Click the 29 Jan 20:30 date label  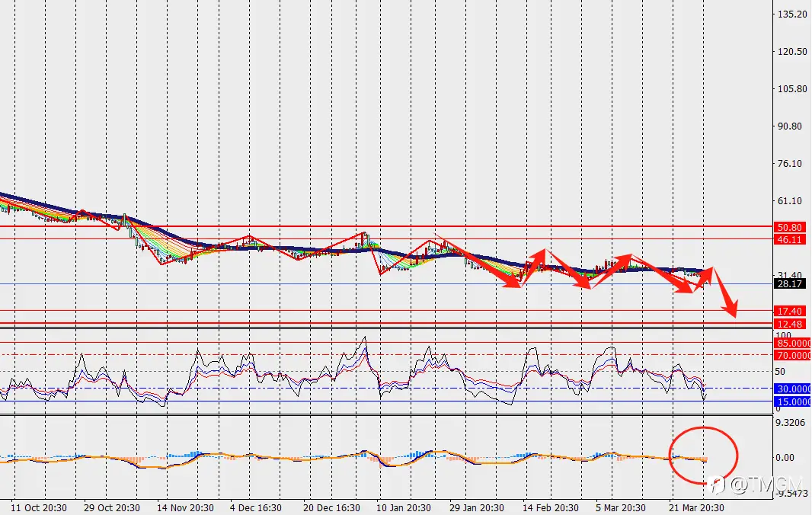pyautogui.click(x=476, y=507)
